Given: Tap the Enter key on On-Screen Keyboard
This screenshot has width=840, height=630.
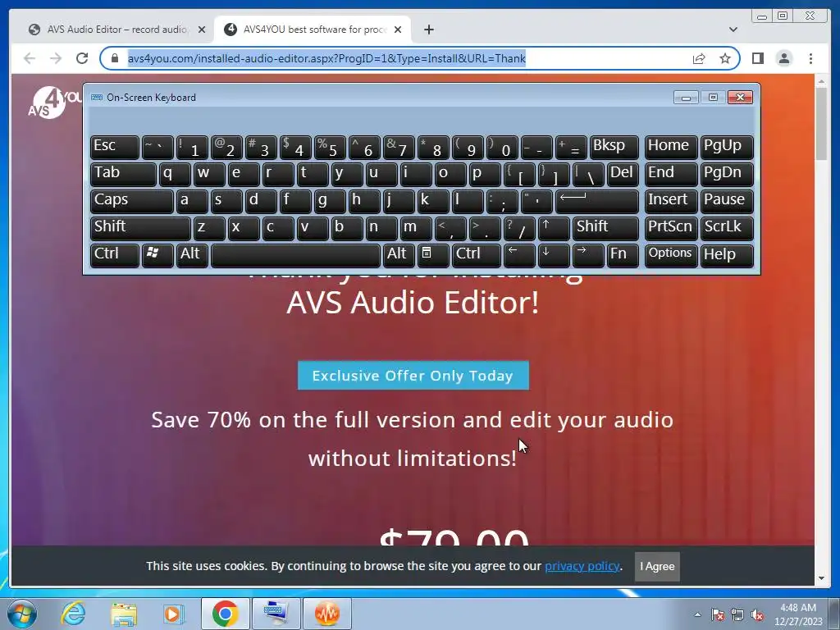Looking at the screenshot, I should coord(597,201).
